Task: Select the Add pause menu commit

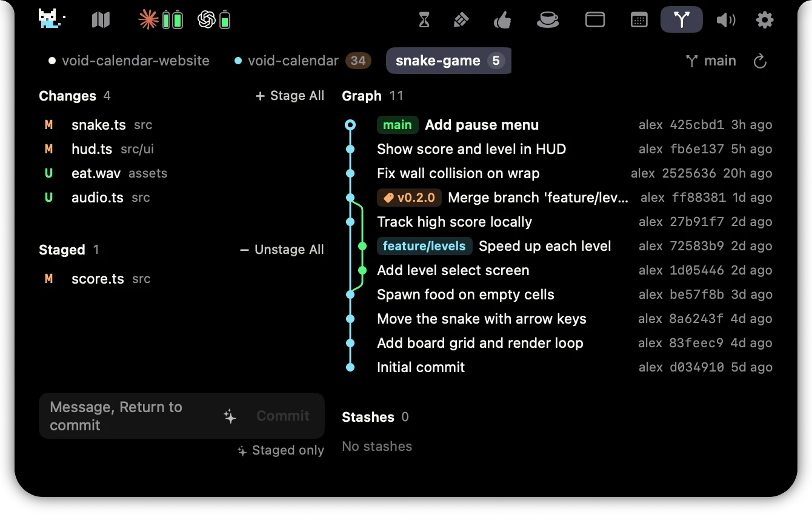Action: tap(557, 125)
